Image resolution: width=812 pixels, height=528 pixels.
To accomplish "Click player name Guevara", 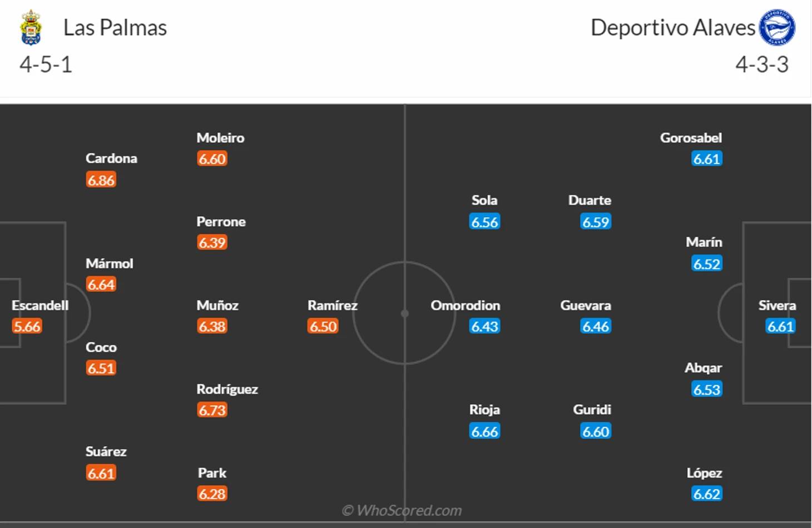I will point(586,305).
